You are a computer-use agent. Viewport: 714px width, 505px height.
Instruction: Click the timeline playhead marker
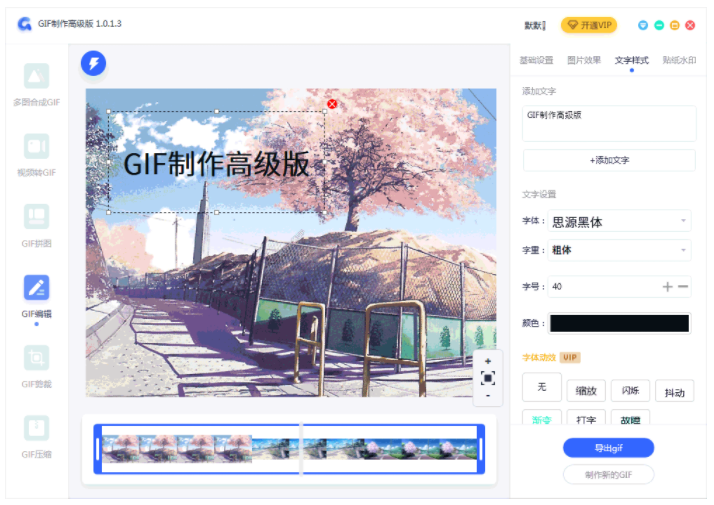click(x=301, y=449)
